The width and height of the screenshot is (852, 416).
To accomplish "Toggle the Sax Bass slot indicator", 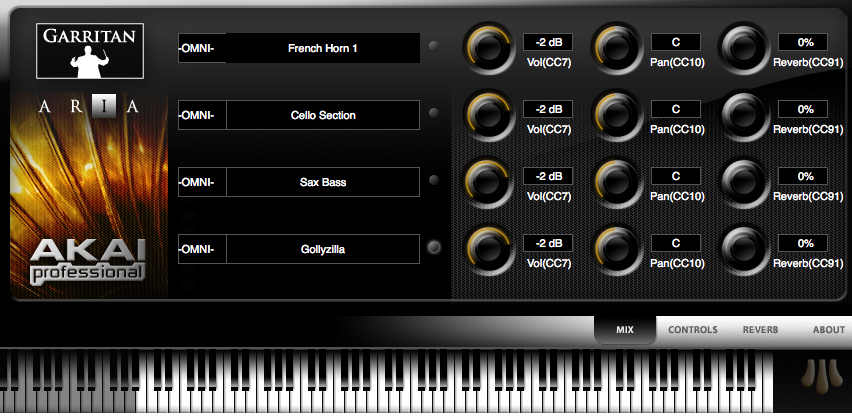I will (x=434, y=180).
